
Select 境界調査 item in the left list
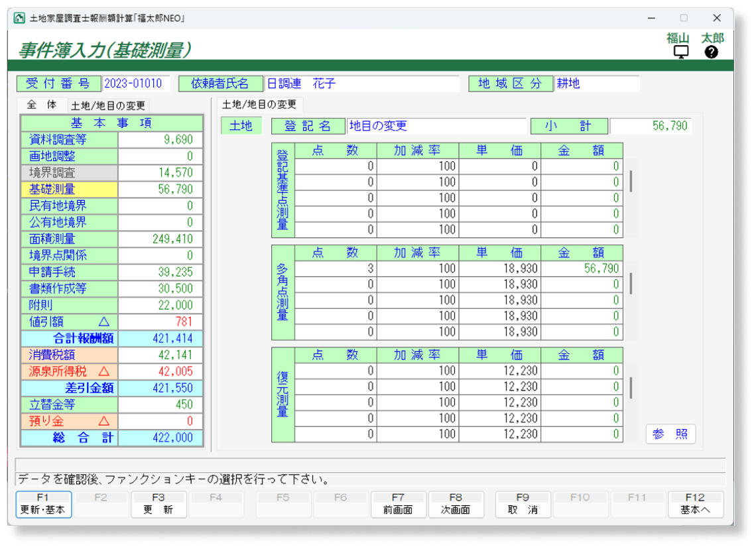(69, 173)
